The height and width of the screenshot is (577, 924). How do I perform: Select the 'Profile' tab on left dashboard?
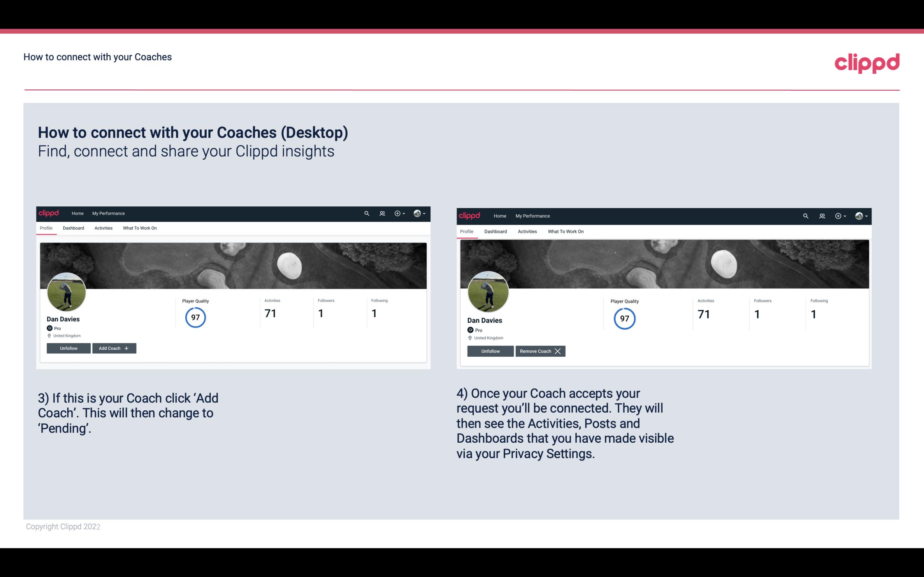pyautogui.click(x=46, y=229)
